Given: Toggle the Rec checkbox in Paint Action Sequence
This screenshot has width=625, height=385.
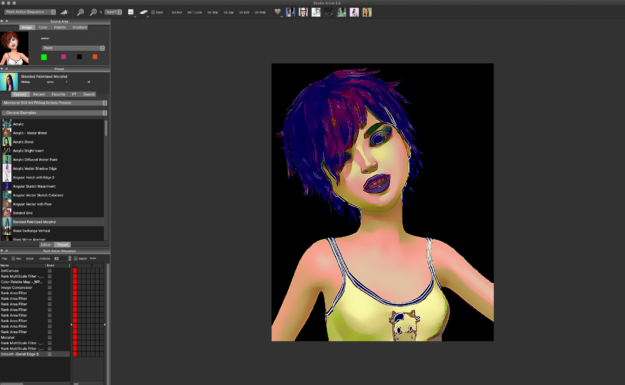Looking at the screenshot, I should pyautogui.click(x=13, y=258).
